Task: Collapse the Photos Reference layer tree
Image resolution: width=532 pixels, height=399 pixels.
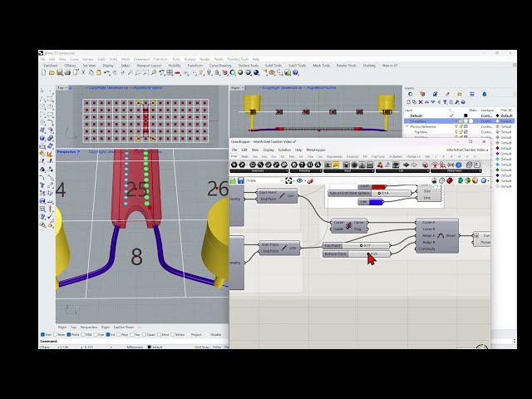Action: 407,126
